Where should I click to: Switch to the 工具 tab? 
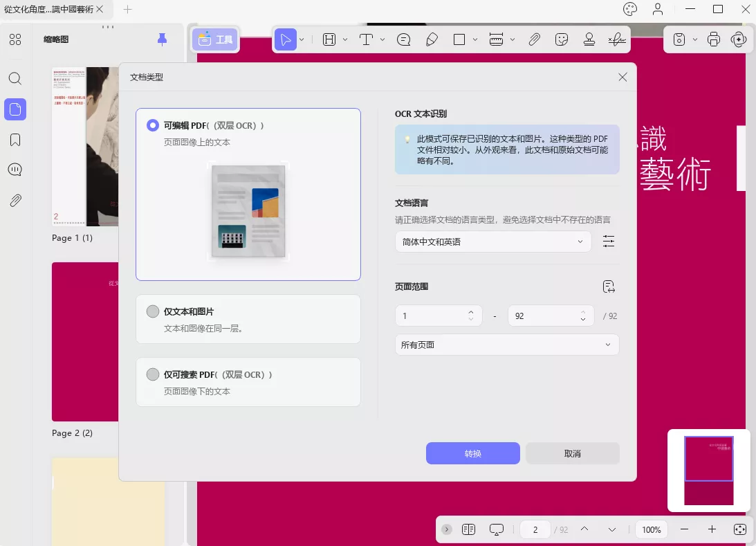pos(214,39)
